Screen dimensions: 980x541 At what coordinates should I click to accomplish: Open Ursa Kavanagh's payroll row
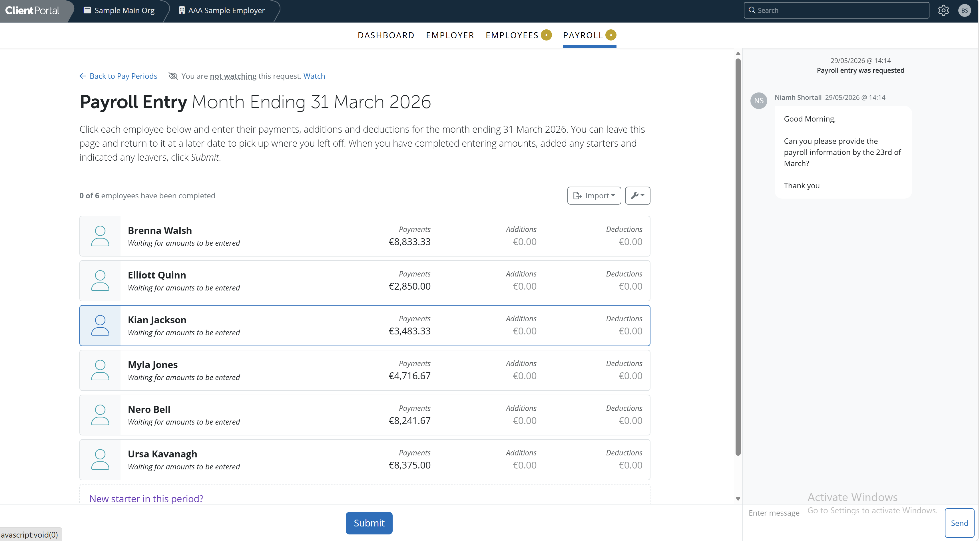(x=364, y=460)
